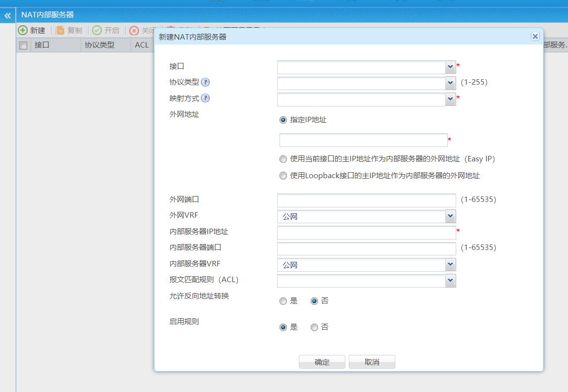Screen dimensions: 568x392
Task: Sort by the 接口 column header
Action: click(56, 45)
